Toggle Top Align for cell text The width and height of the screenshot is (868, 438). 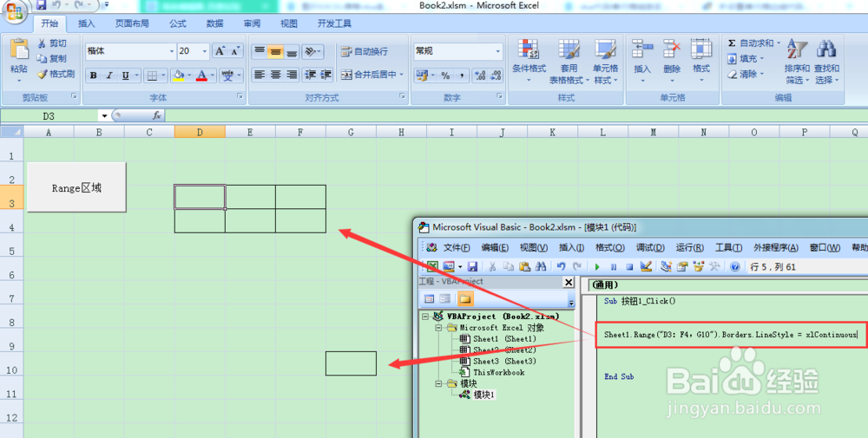coord(259,51)
